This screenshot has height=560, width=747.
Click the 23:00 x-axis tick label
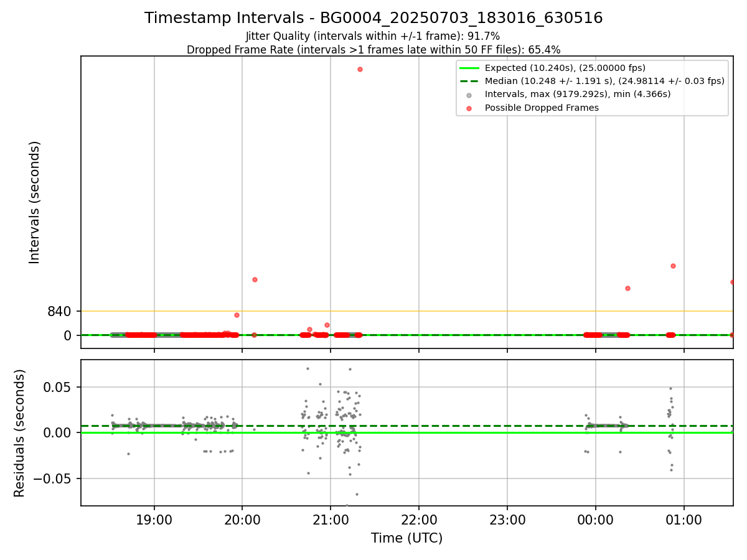click(x=507, y=520)
